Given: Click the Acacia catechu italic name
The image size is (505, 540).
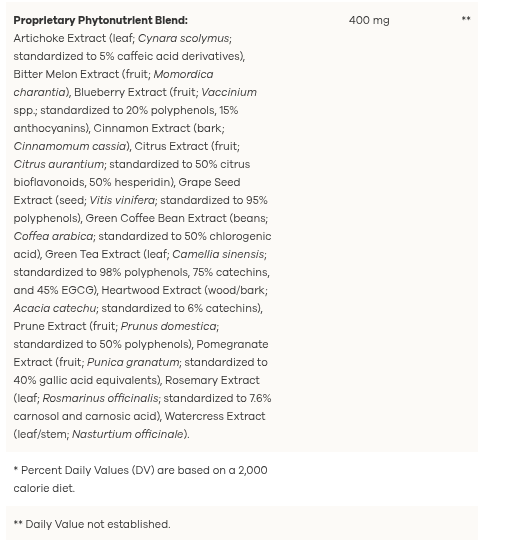Looking at the screenshot, I should coord(54,308).
